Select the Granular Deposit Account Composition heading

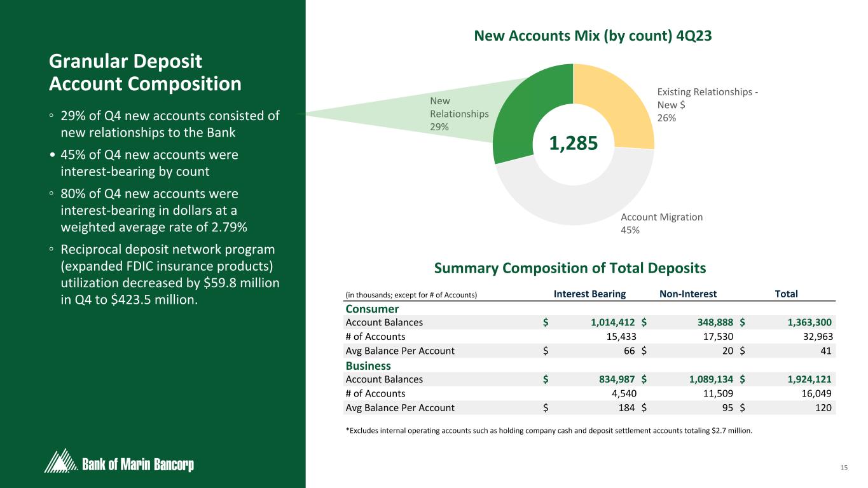click(x=146, y=73)
